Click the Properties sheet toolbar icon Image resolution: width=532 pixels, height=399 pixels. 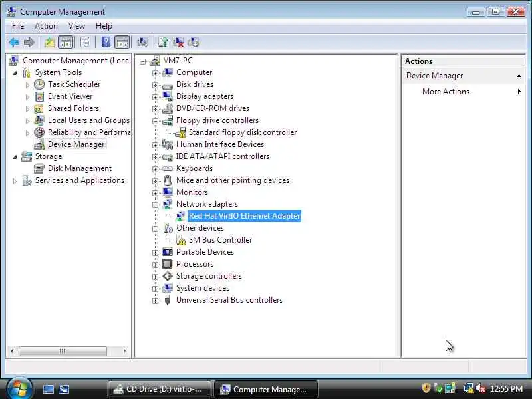click(x=85, y=43)
